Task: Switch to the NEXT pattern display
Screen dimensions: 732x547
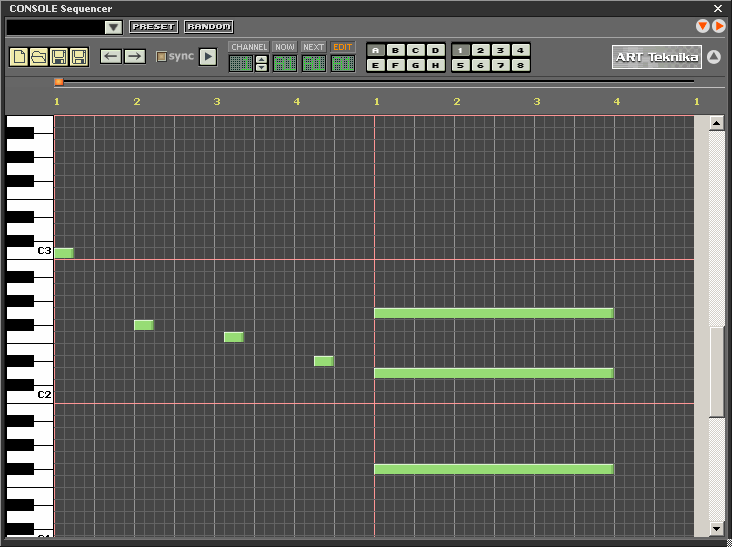Action: 314,47
